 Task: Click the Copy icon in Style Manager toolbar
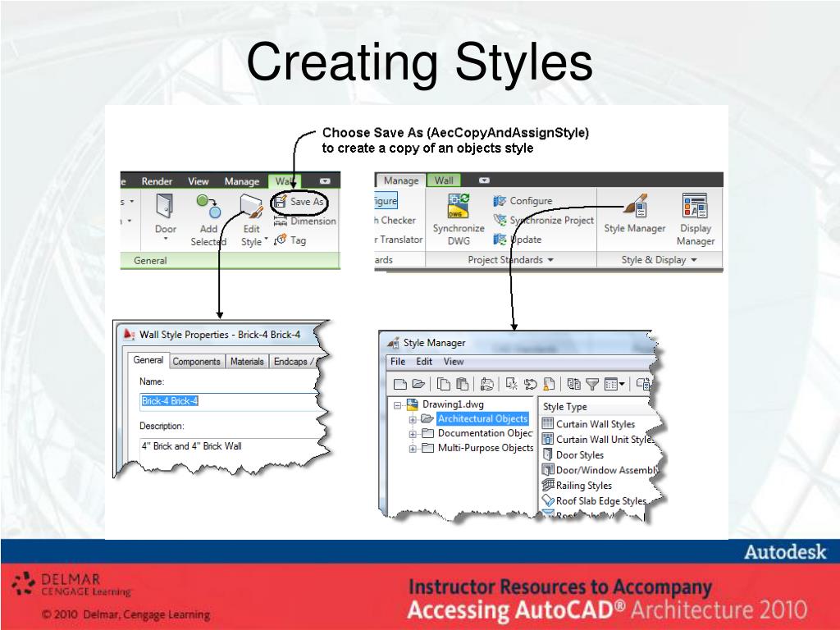click(443, 384)
